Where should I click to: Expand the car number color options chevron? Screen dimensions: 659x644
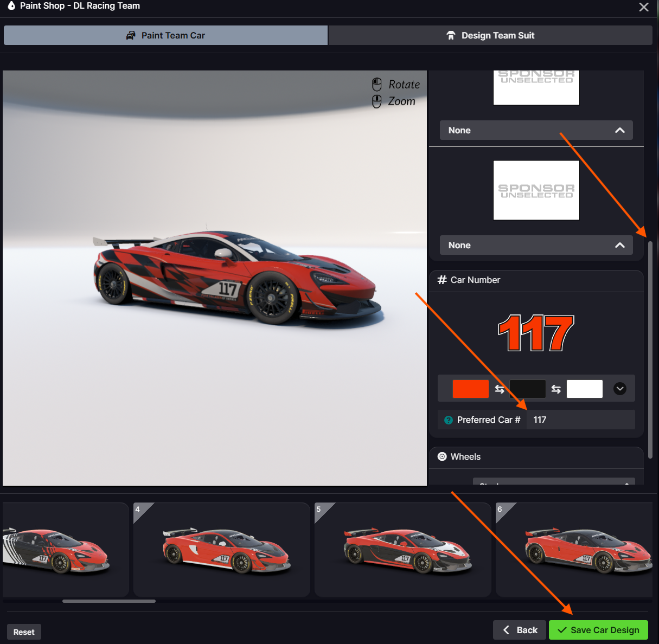pyautogui.click(x=619, y=389)
